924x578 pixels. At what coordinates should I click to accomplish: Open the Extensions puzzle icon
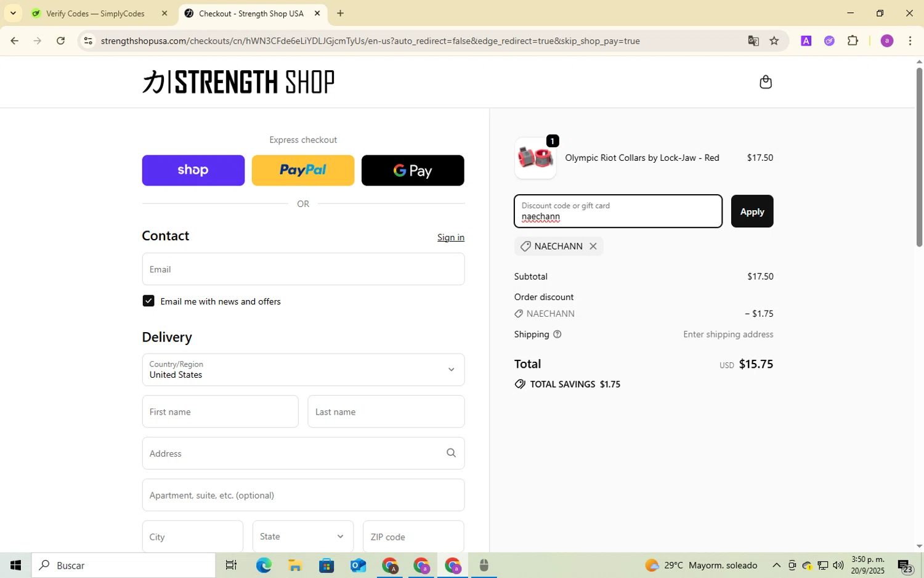[x=853, y=41]
